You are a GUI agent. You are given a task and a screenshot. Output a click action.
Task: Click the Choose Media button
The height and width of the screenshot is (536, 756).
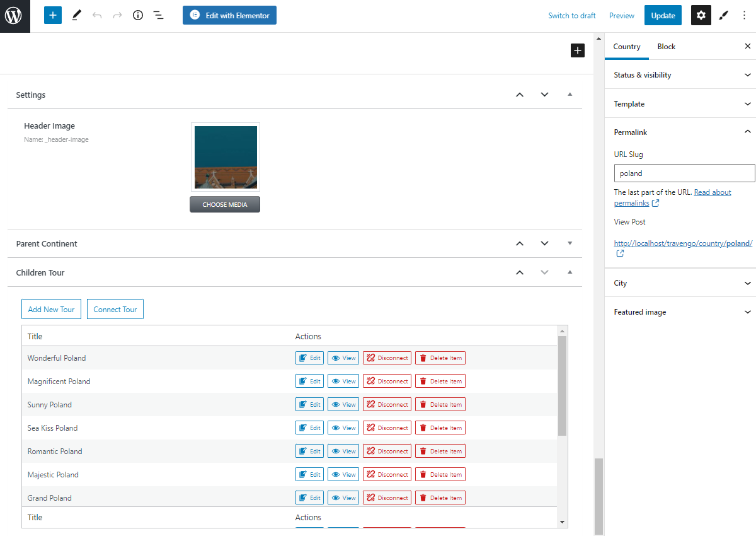225,204
